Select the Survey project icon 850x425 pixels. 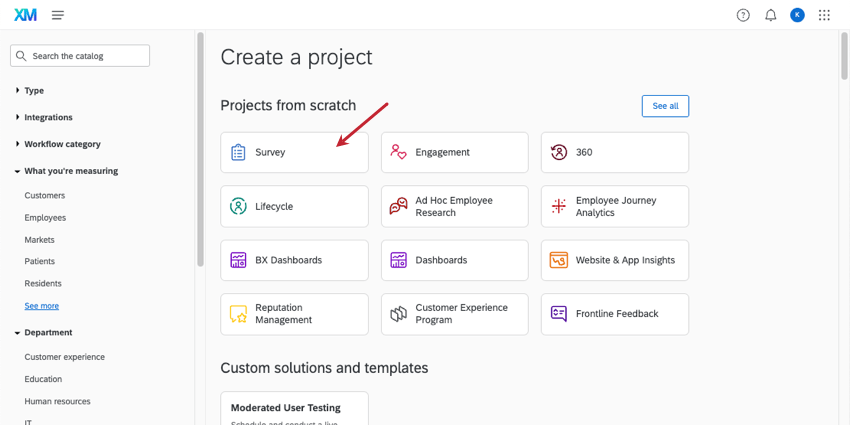(x=238, y=153)
